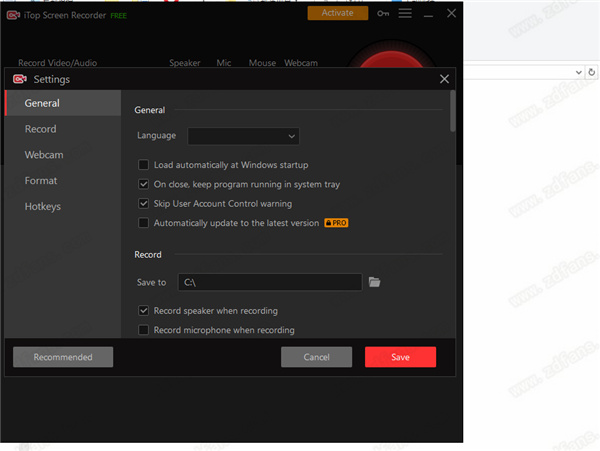This screenshot has height=451, width=600.
Task: Save the settings
Action: point(400,357)
